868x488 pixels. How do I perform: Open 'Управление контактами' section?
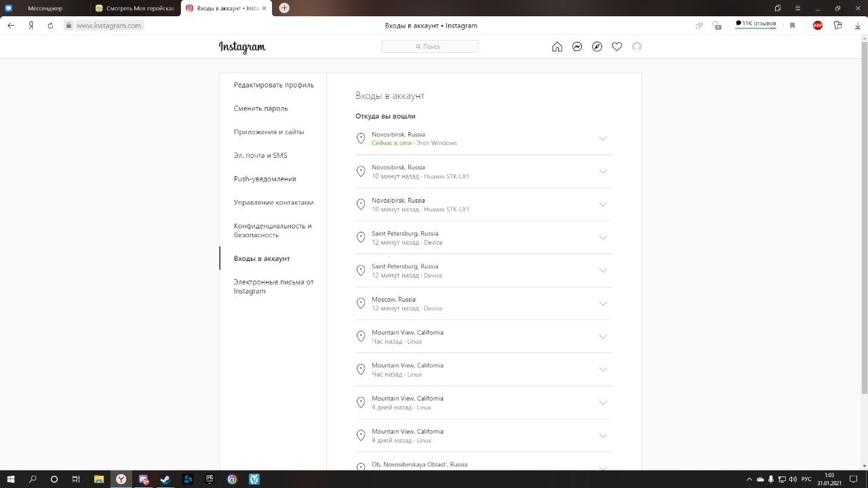(x=274, y=202)
